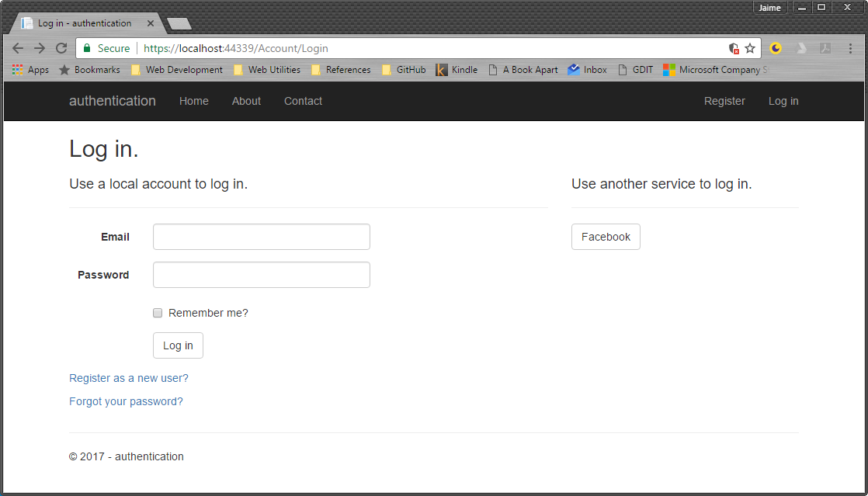
Task: Follow the Forgot your password link
Action: [126, 401]
